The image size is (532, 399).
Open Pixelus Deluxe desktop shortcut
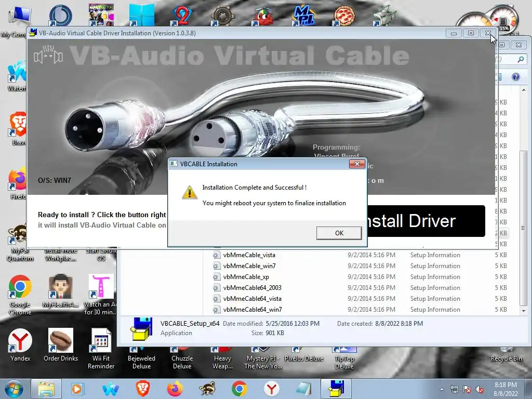point(304,354)
